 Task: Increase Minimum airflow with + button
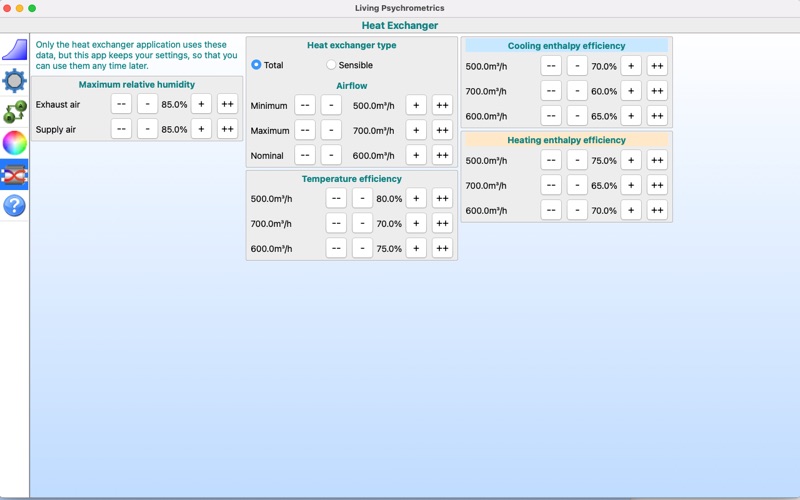[416, 105]
